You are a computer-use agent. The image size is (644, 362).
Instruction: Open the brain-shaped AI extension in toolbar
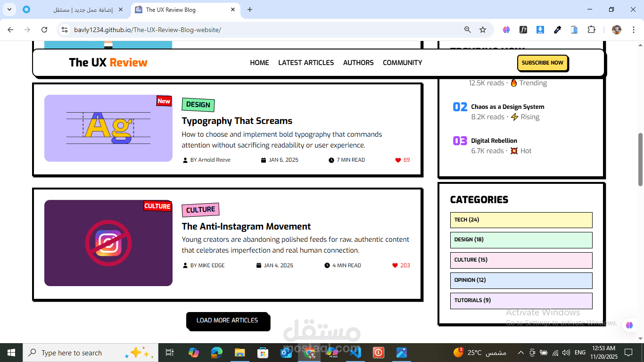click(506, 30)
